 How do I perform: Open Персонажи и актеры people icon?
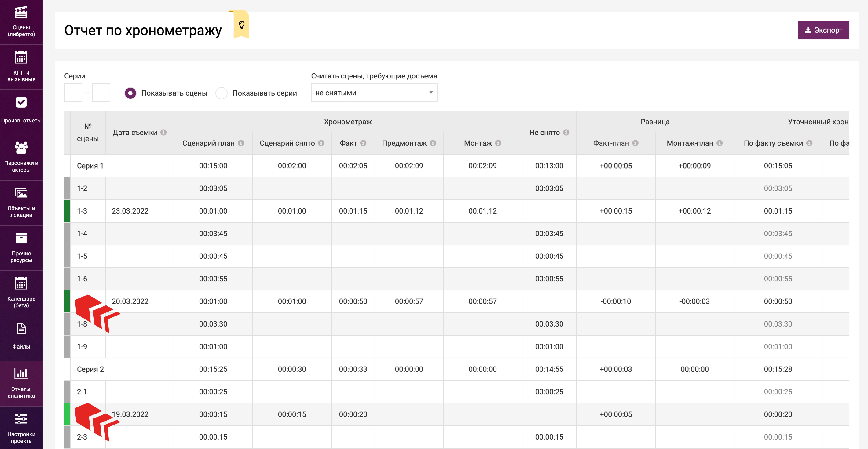[21, 148]
